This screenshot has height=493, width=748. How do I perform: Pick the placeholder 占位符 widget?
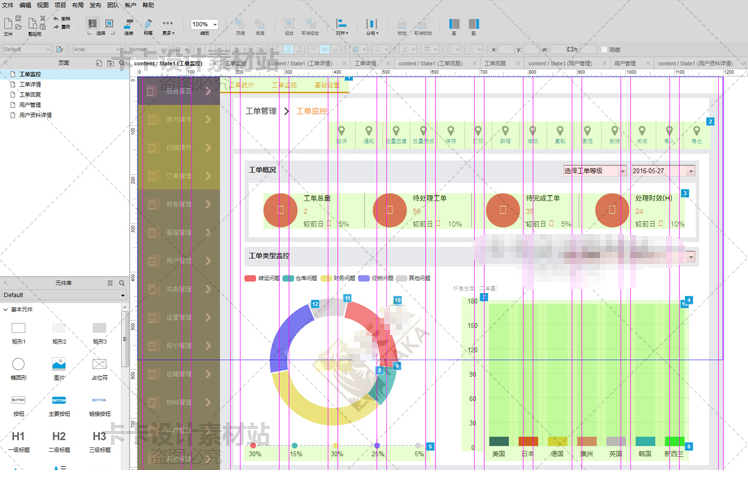click(x=99, y=368)
